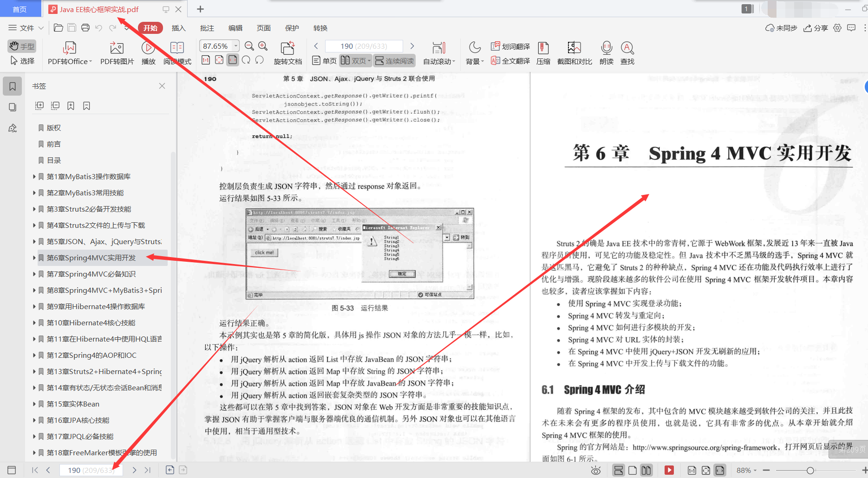Click the open folder icon
Screen dimensions: 868x478
(x=59, y=28)
